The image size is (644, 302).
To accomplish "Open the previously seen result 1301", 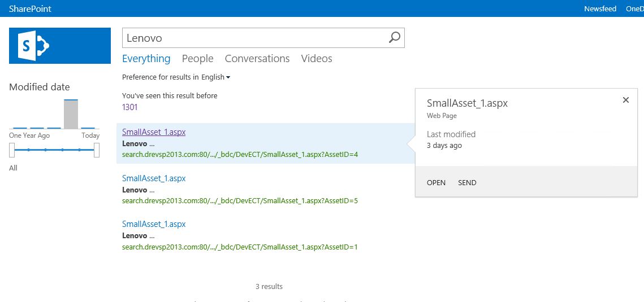I will click(x=130, y=107).
